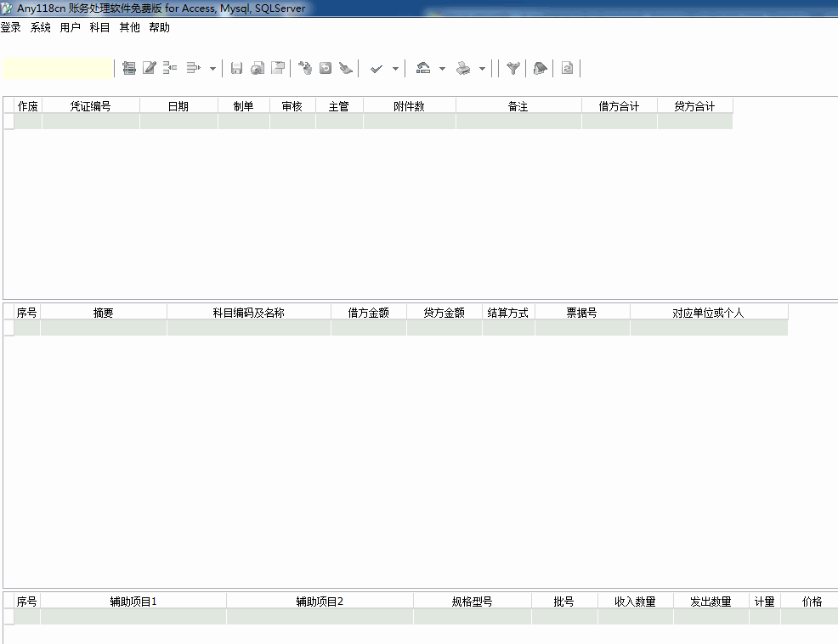Open dropdown arrow beside row list icon
This screenshot has height=644, width=838.
tap(212, 69)
